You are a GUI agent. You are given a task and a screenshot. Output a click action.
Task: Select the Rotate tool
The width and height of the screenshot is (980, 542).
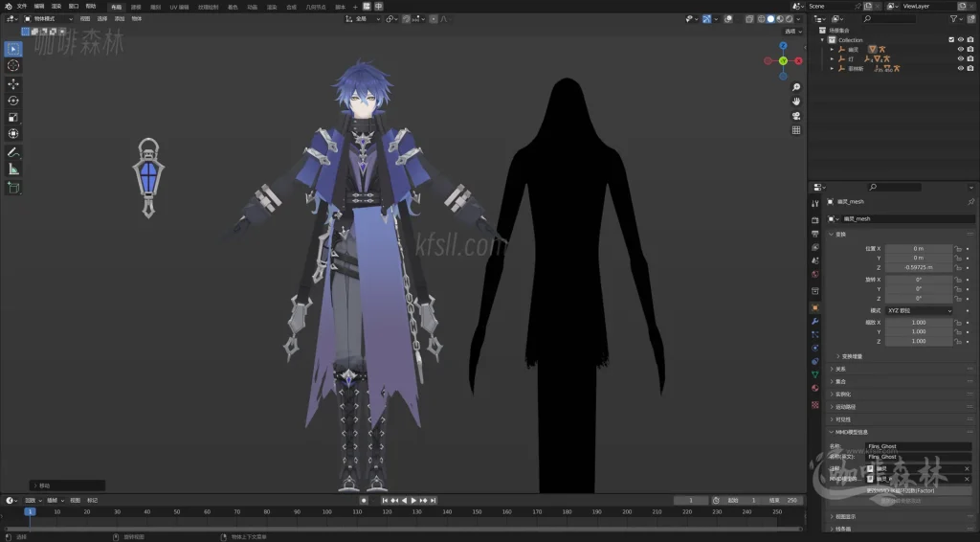click(x=13, y=101)
